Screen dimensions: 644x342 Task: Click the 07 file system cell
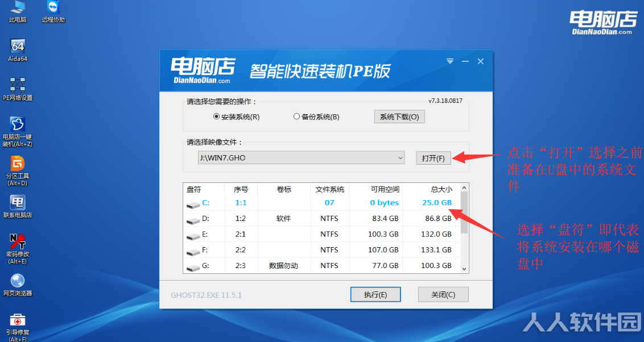point(329,203)
